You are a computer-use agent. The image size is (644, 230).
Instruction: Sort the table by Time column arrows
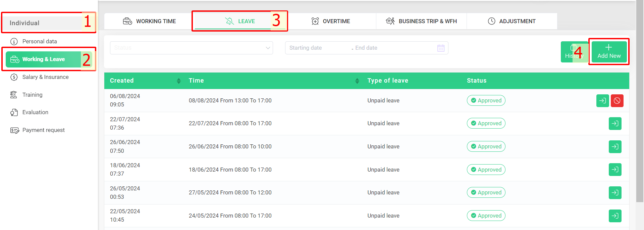(357, 81)
